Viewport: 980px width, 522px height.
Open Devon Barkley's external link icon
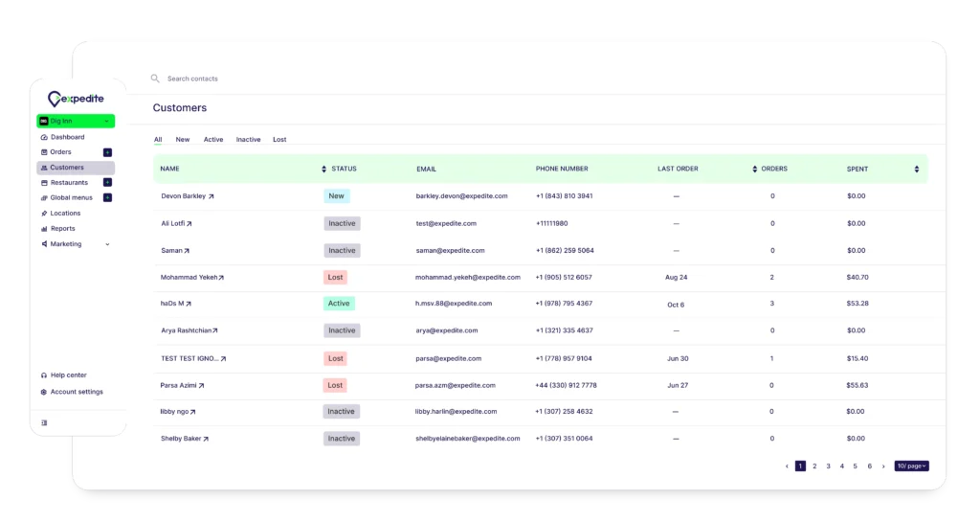(212, 196)
